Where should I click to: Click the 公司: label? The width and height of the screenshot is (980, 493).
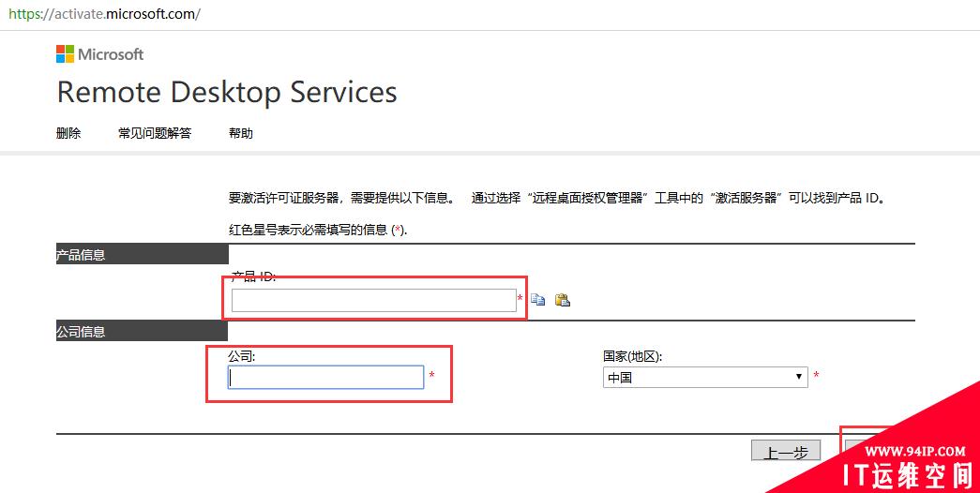242,356
